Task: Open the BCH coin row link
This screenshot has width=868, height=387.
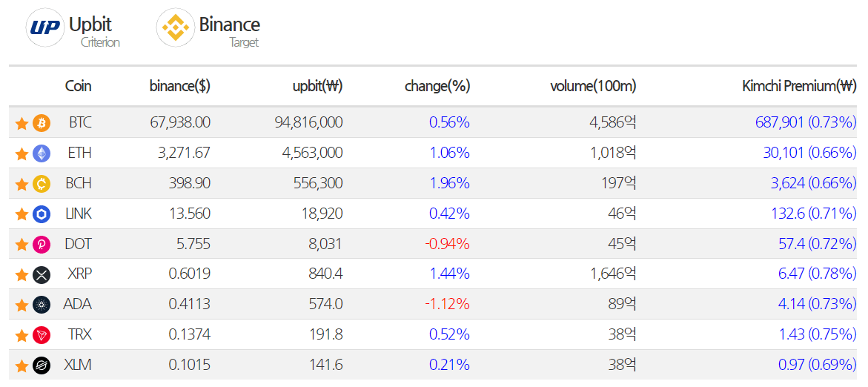Action: (x=79, y=183)
